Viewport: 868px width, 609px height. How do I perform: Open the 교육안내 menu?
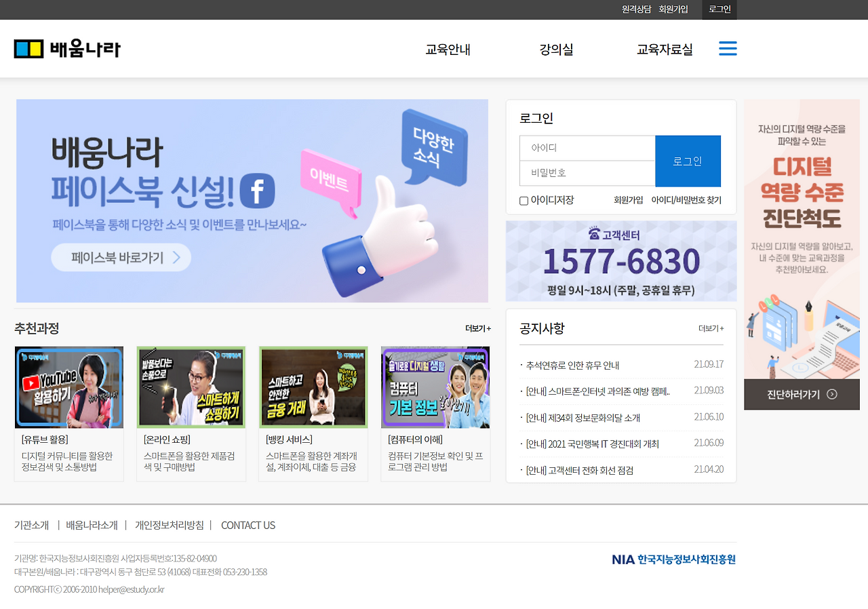pyautogui.click(x=449, y=49)
